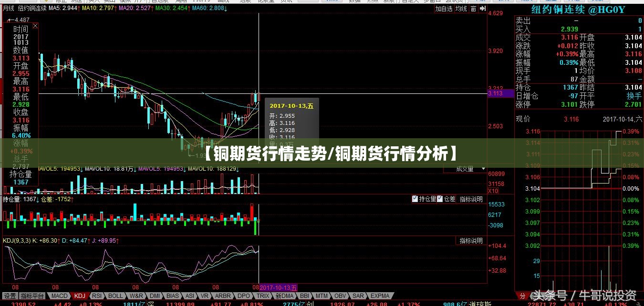Open 指标说明 for the KDJ chart
Viewport: 644px width, 306px height.
point(471,241)
